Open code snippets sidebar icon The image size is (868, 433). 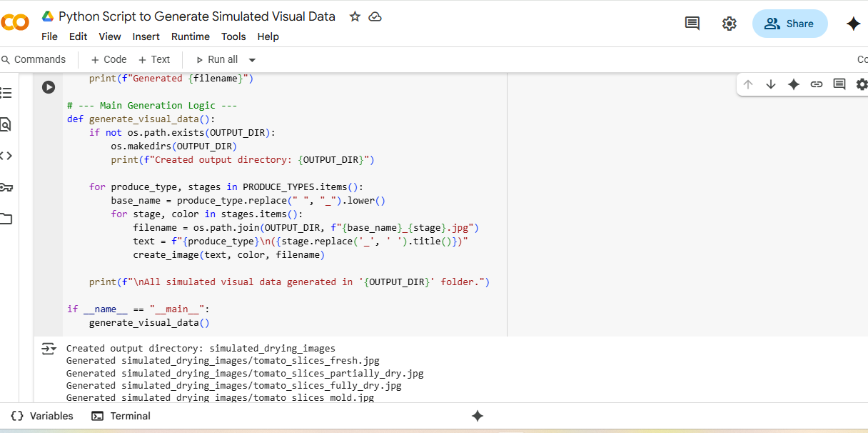(6, 156)
